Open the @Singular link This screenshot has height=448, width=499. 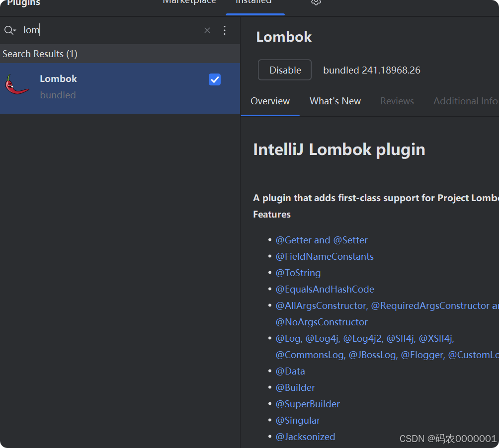[298, 420]
